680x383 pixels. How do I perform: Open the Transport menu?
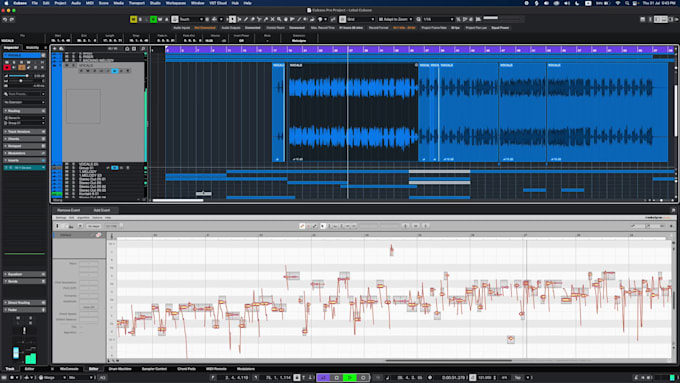(x=137, y=3)
